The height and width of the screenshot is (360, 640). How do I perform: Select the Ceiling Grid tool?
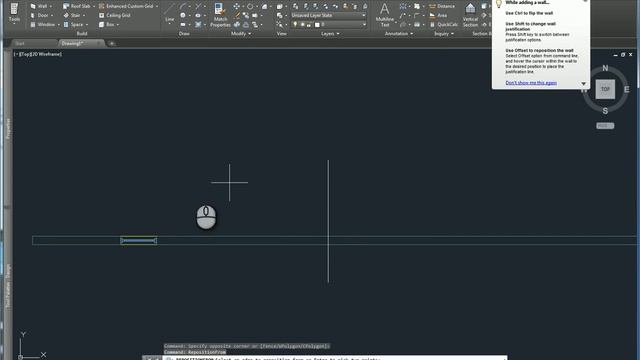click(115, 15)
